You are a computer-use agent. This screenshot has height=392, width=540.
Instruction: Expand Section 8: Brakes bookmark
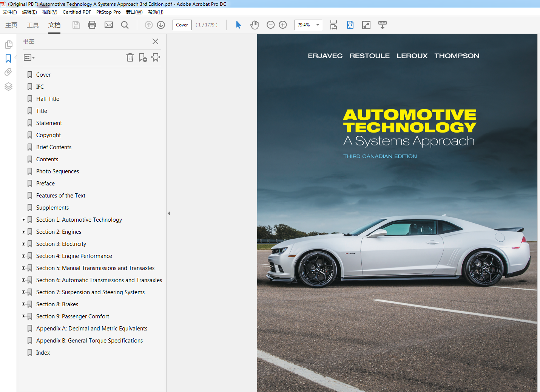point(23,304)
